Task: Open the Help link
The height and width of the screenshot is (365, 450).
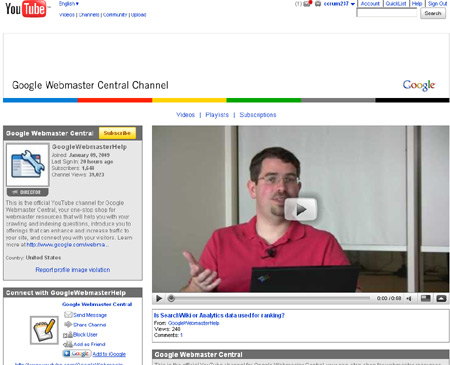Action: pos(417,4)
